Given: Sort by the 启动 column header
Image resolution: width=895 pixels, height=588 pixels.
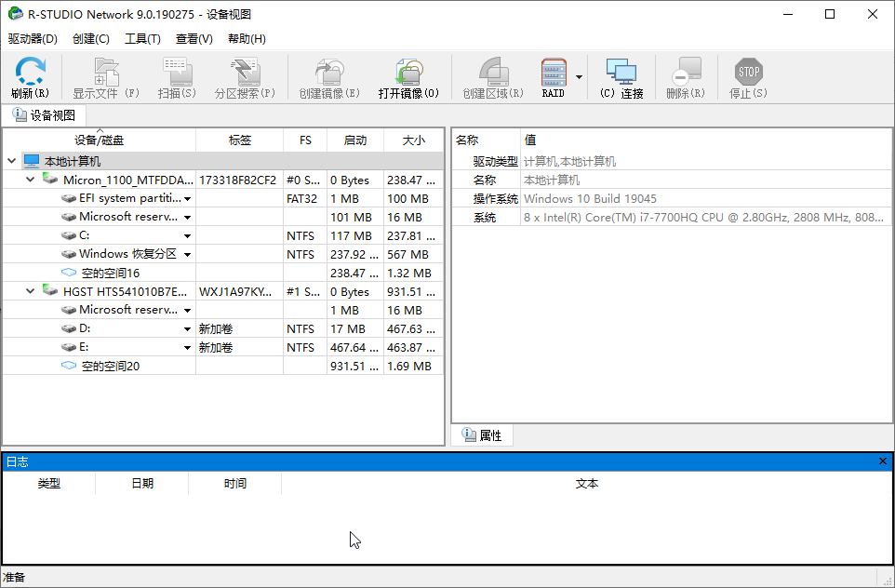Looking at the screenshot, I should point(355,140).
